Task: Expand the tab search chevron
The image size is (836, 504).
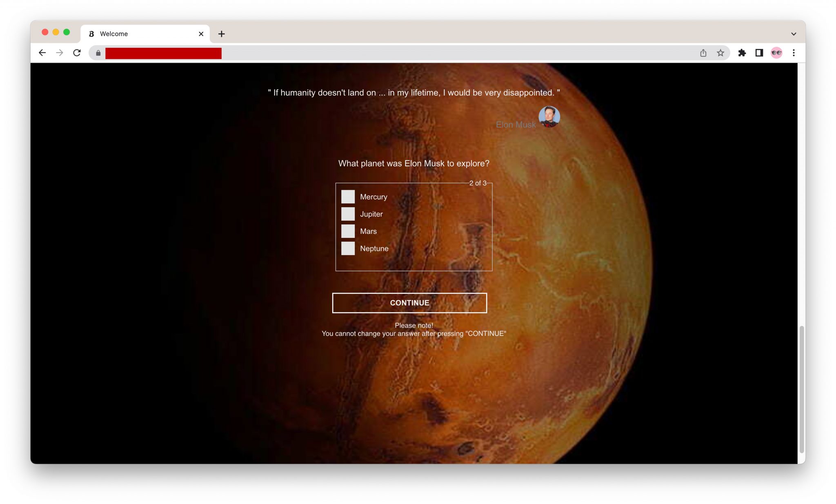Action: point(794,34)
